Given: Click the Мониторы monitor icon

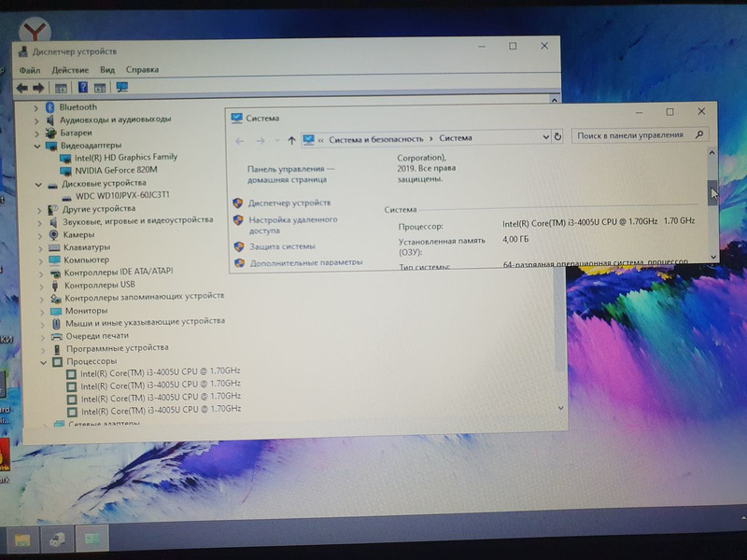Looking at the screenshot, I should pyautogui.click(x=56, y=312).
